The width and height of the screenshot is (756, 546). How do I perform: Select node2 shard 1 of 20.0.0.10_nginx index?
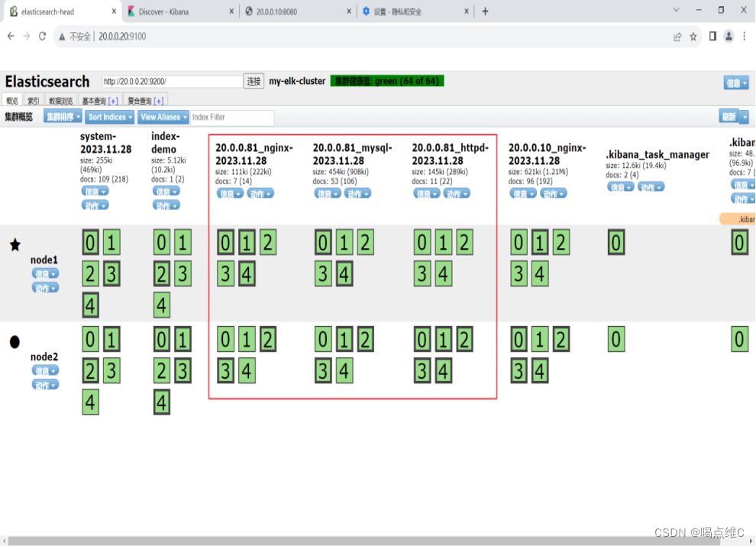click(540, 340)
